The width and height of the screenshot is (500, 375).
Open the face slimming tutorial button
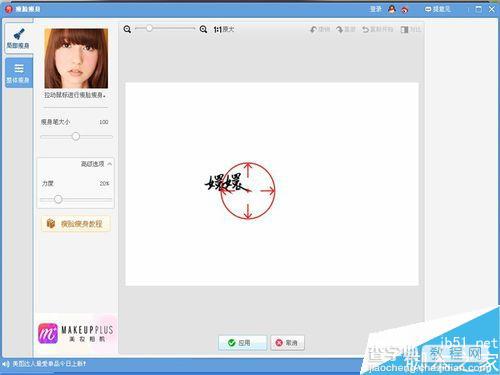coord(76,224)
